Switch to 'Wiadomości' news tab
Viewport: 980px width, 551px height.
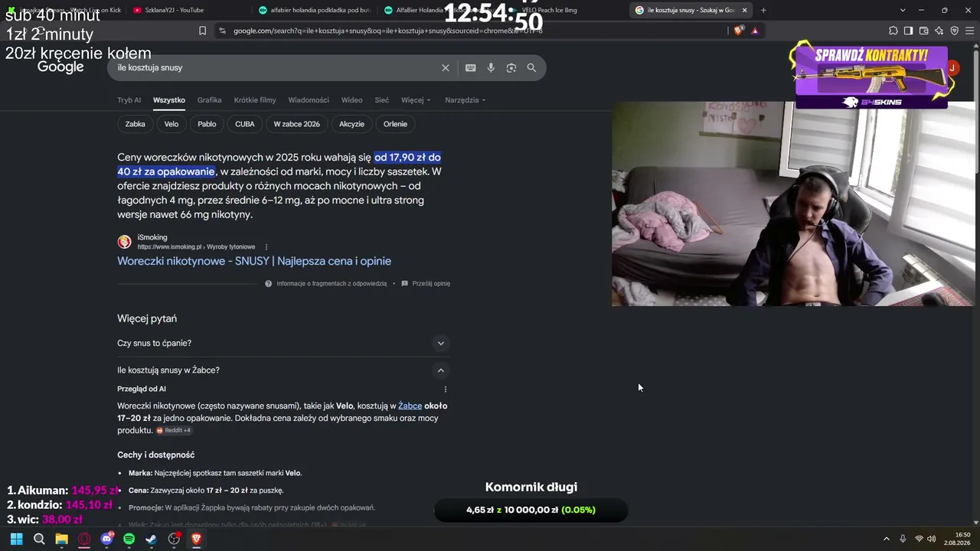(309, 100)
